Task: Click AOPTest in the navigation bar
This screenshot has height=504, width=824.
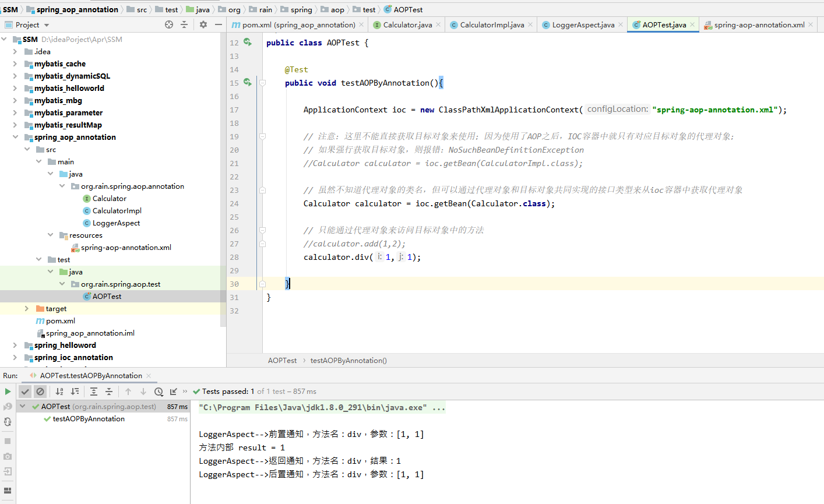Action: tap(403, 9)
